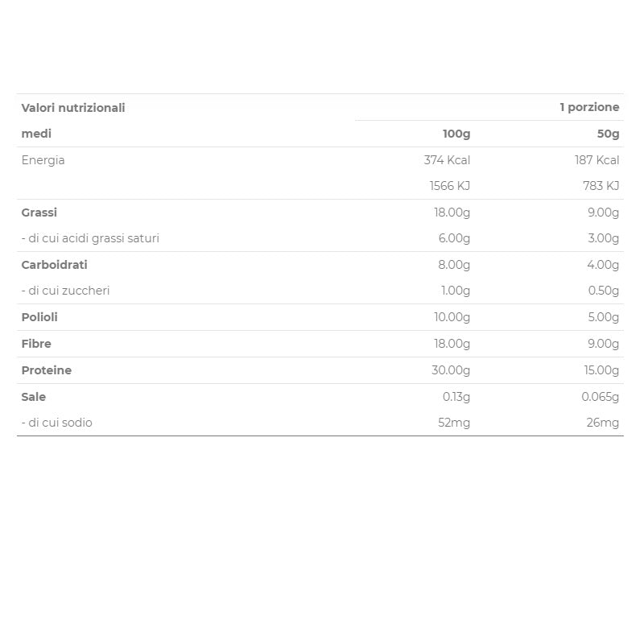Image resolution: width=644 pixels, height=644 pixels.
Task: Click the 'Sale' row label
Action: click(x=34, y=397)
